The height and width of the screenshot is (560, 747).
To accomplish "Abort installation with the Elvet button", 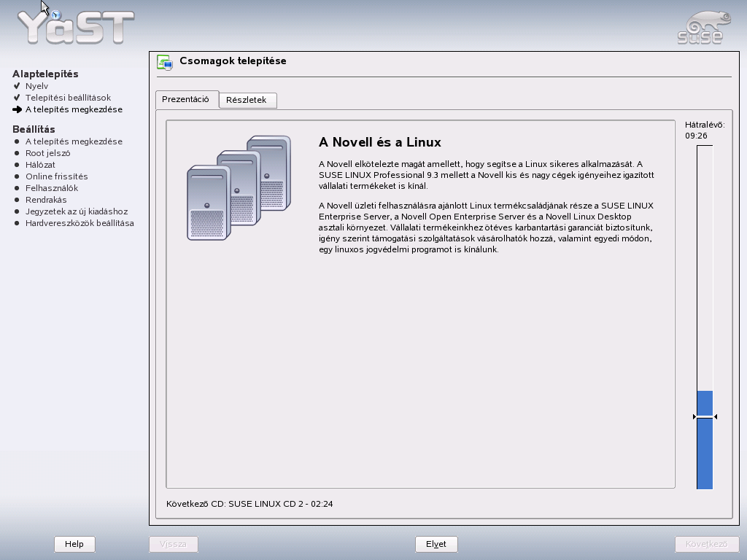I will [x=436, y=544].
